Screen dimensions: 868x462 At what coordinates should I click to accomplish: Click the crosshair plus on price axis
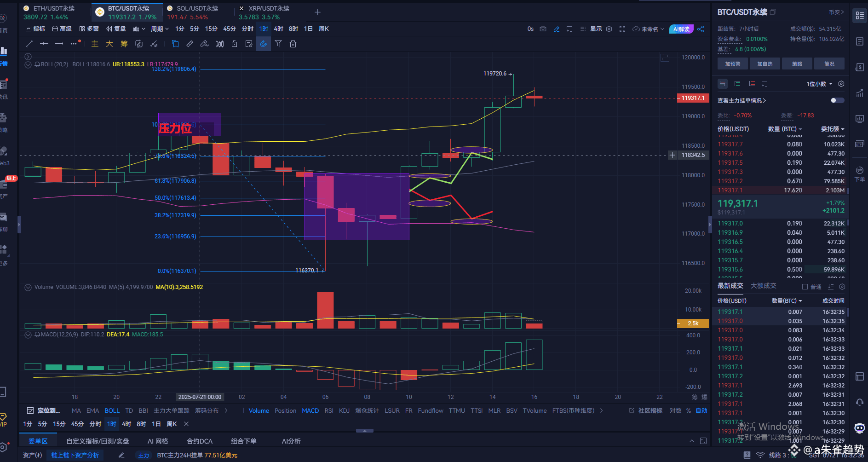(x=672, y=155)
